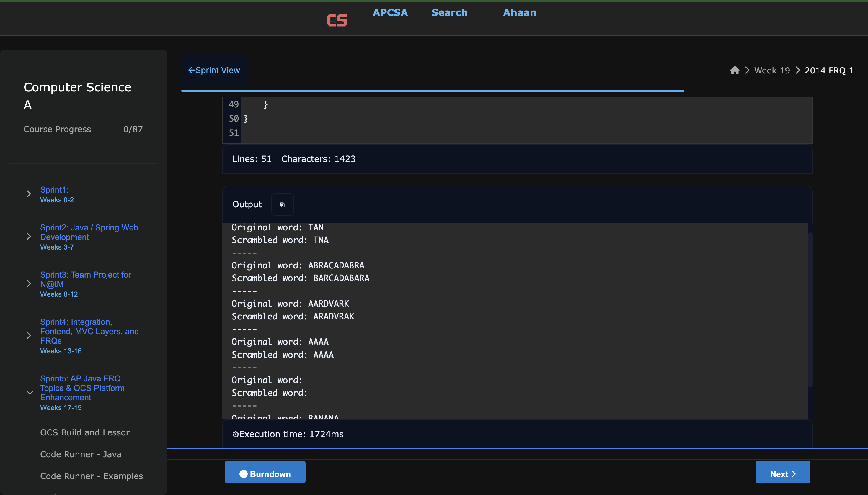Click the output panel vertical scrollbar

coord(810,309)
